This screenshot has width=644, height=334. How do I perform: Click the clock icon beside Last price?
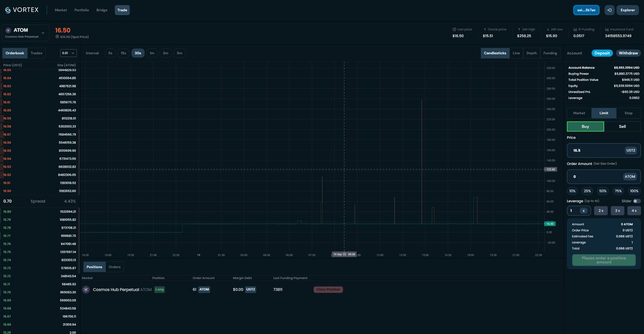pos(454,30)
